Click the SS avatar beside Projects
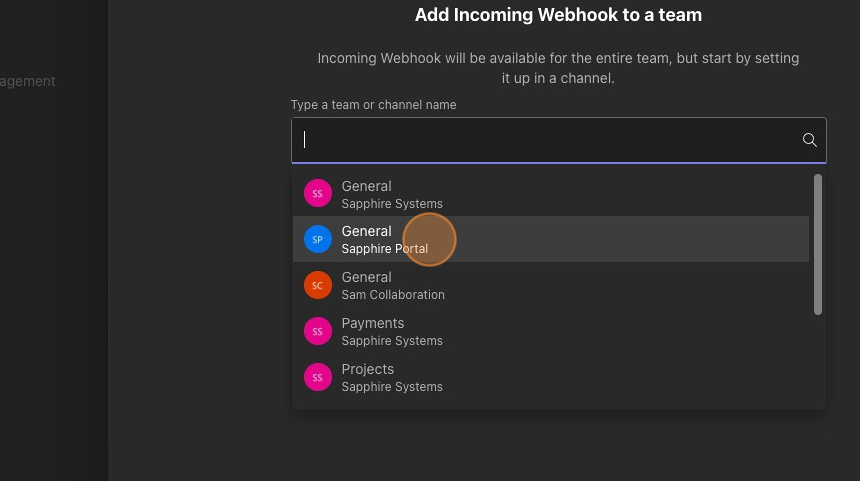 (x=317, y=378)
